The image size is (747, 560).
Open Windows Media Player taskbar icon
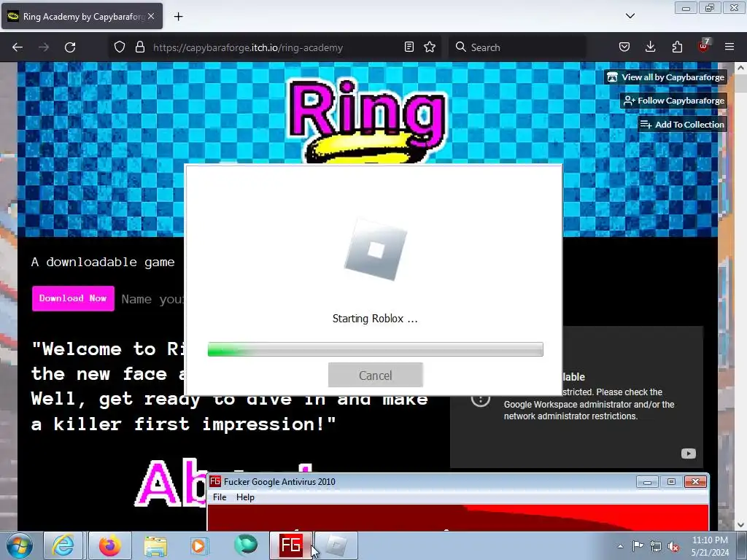[x=200, y=545]
